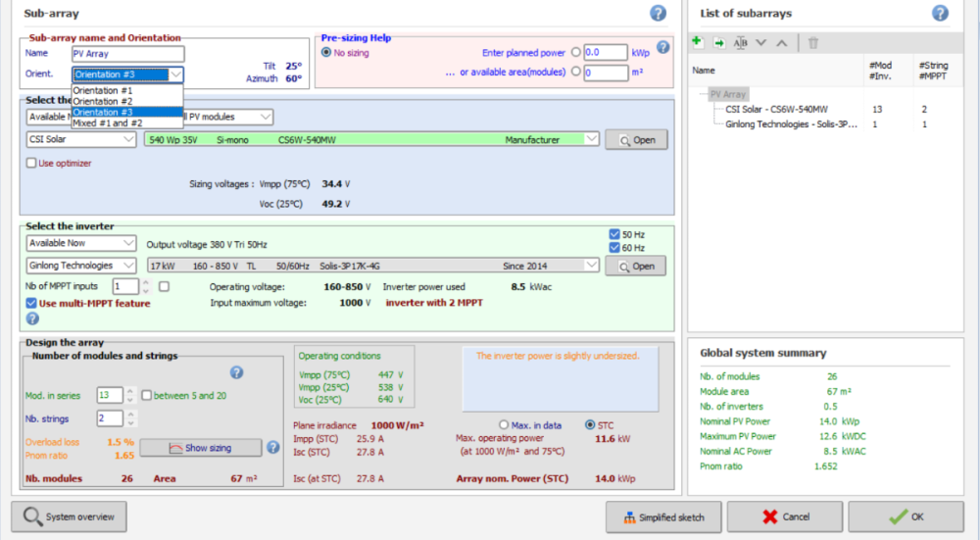The height and width of the screenshot is (540, 980).
Task: Move subarray down with down arrow icon
Action: (761, 42)
